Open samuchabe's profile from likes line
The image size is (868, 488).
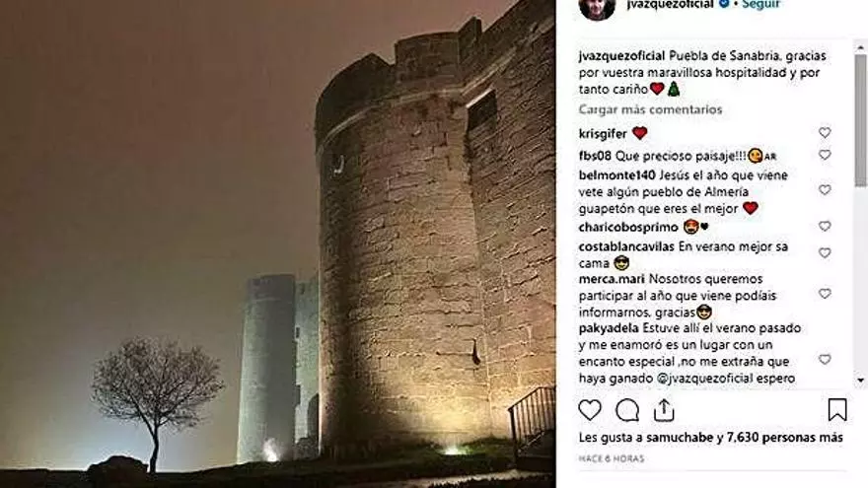click(680, 438)
